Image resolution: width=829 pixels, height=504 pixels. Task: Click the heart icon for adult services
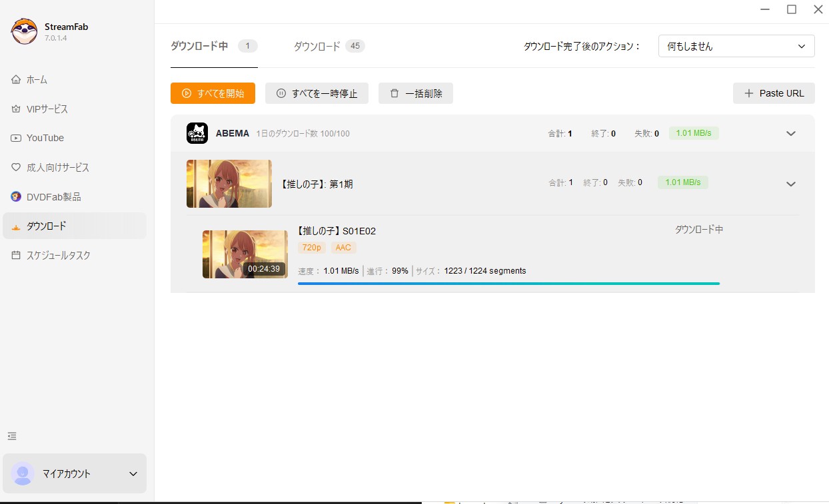pyautogui.click(x=16, y=168)
